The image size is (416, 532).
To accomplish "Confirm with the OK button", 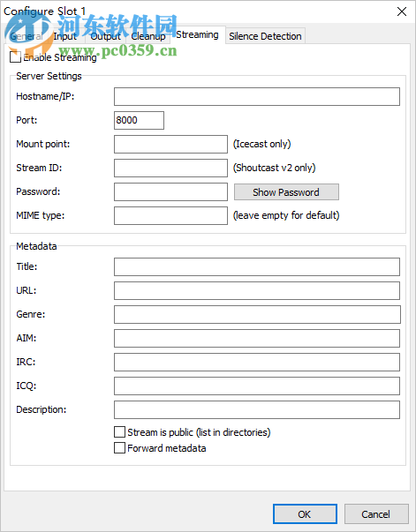I will (x=305, y=514).
